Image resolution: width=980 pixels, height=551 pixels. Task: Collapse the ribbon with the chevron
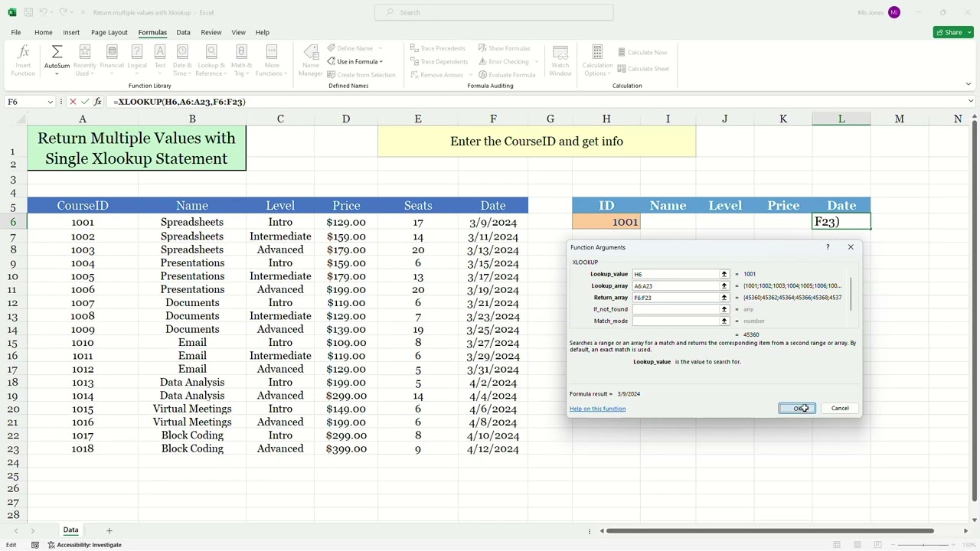pyautogui.click(x=968, y=84)
